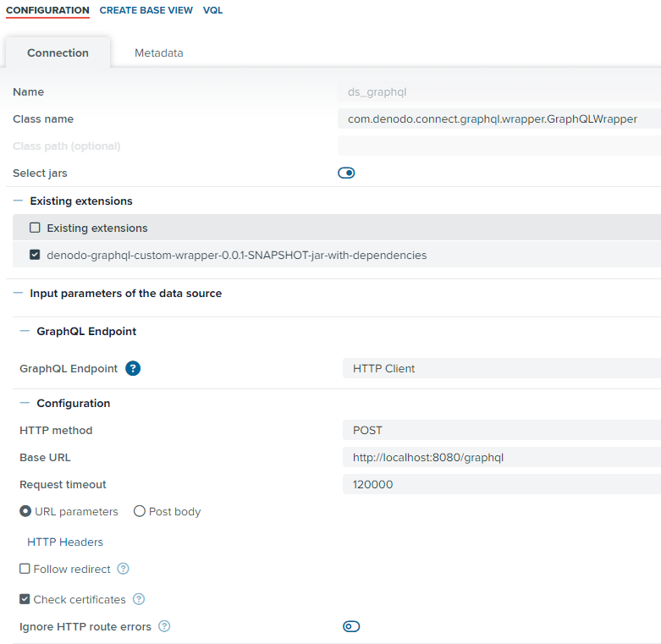
Task: Click the Follow redirect label
Action: coord(72,569)
